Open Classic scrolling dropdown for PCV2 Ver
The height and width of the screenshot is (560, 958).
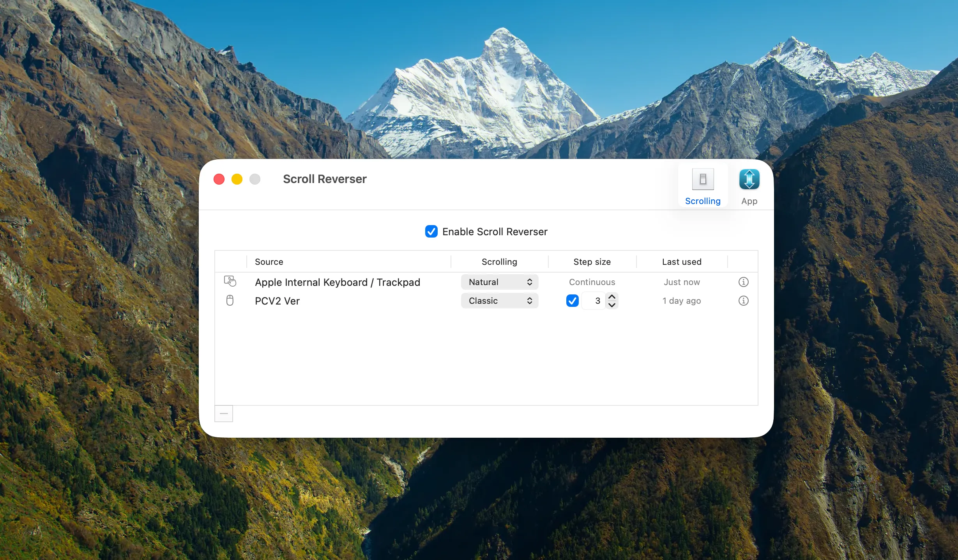pyautogui.click(x=499, y=301)
